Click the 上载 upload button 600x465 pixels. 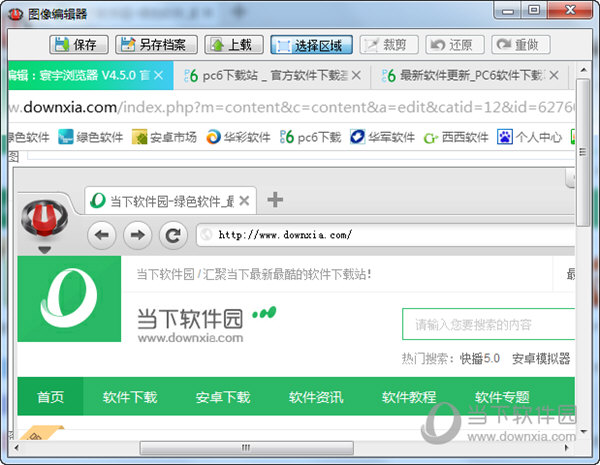tap(234, 45)
